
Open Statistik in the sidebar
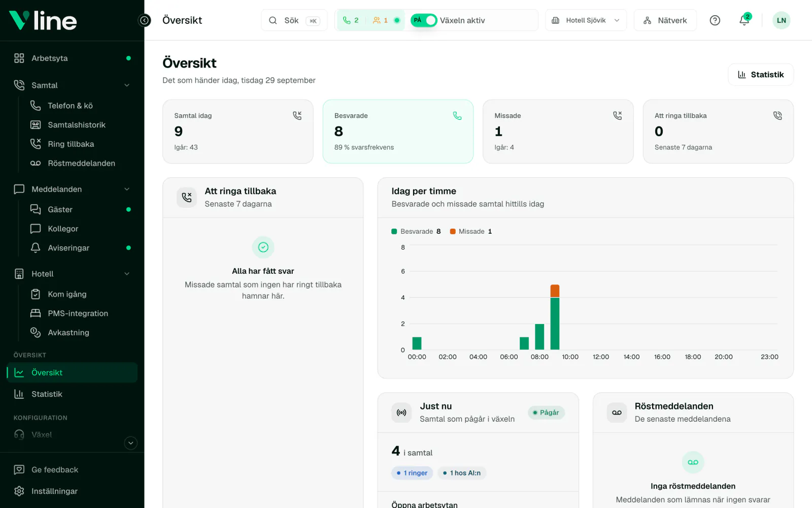(72, 394)
